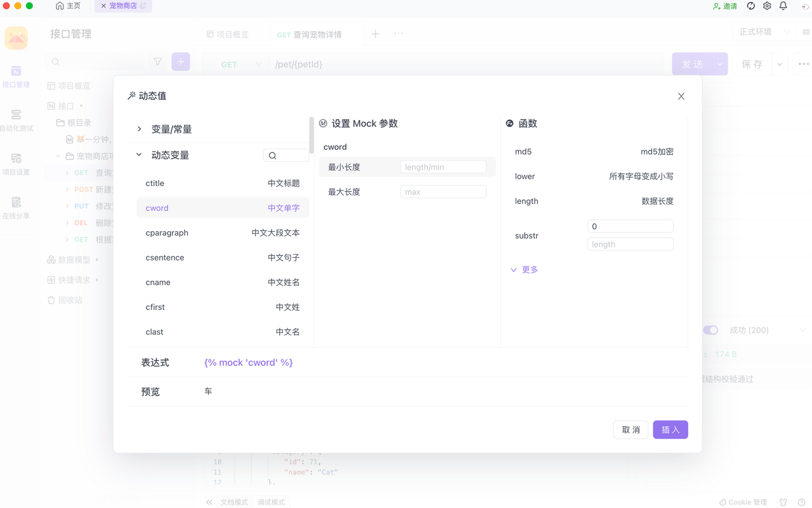The image size is (812, 508).
Task: Open the settings gear icon
Action: click(766, 6)
